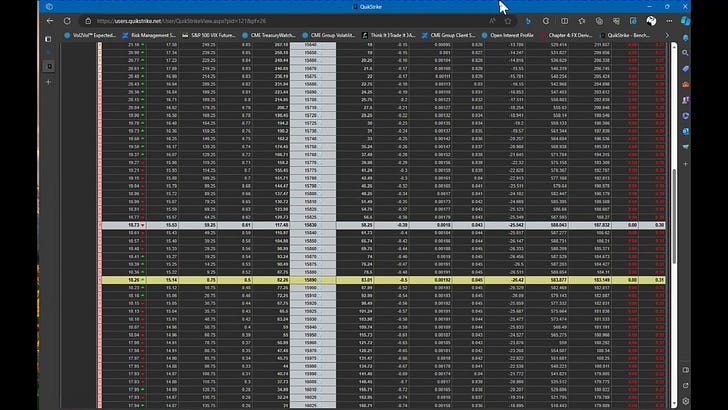The width and height of the screenshot is (728, 410).
Task: Open the browser Settings and more menu
Action: pos(669,21)
